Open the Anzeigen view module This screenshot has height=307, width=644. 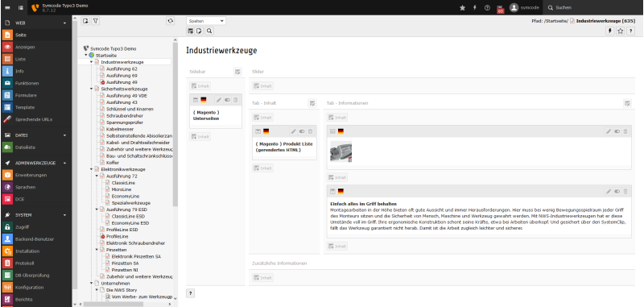(35, 47)
